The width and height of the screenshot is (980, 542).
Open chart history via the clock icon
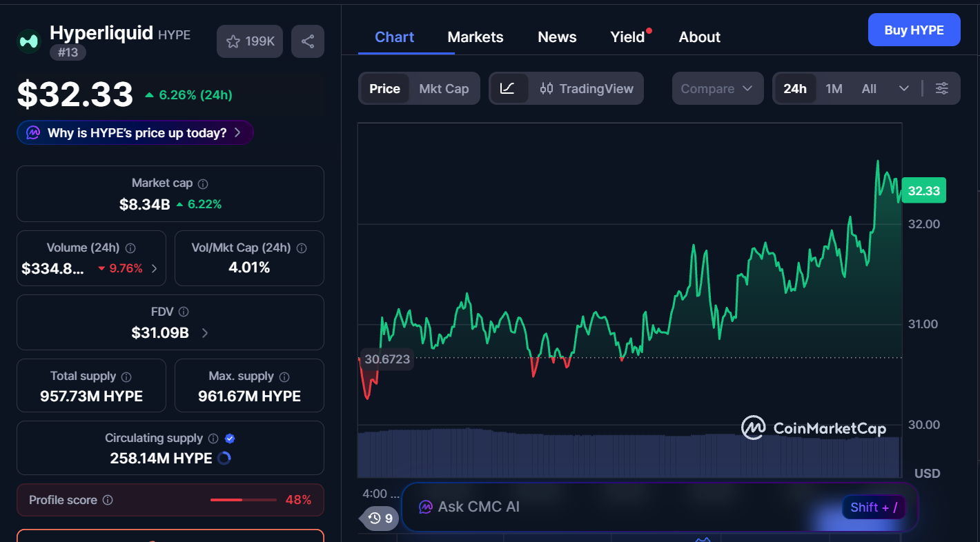[x=373, y=518]
